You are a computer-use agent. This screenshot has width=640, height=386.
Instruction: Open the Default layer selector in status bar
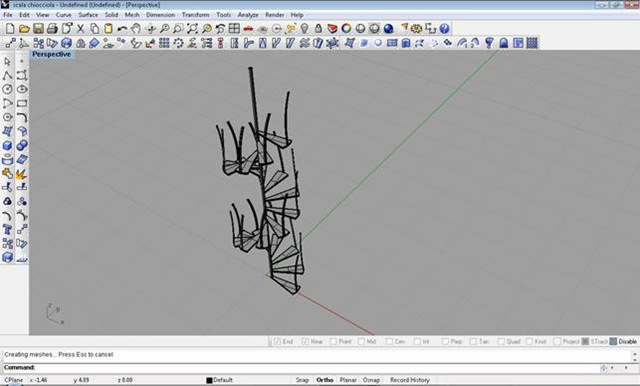(219, 380)
